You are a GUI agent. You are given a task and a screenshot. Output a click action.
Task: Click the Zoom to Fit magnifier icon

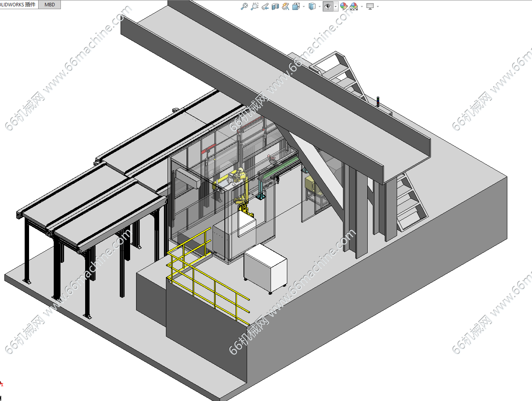pos(244,6)
